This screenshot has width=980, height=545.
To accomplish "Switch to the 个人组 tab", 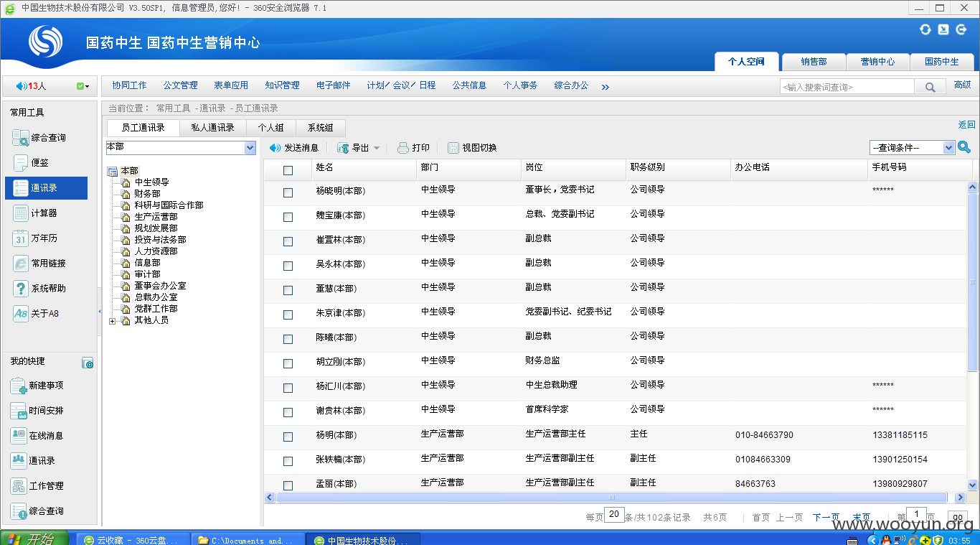I will click(270, 128).
